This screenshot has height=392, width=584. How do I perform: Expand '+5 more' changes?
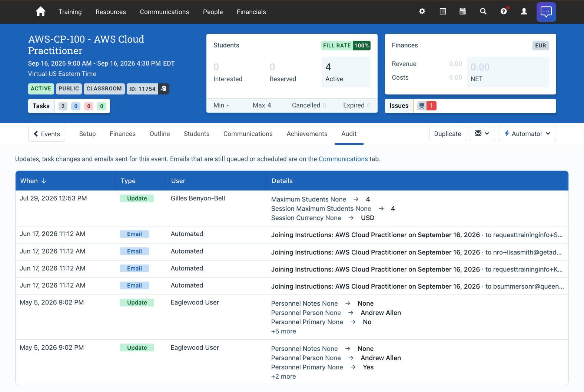pos(283,331)
